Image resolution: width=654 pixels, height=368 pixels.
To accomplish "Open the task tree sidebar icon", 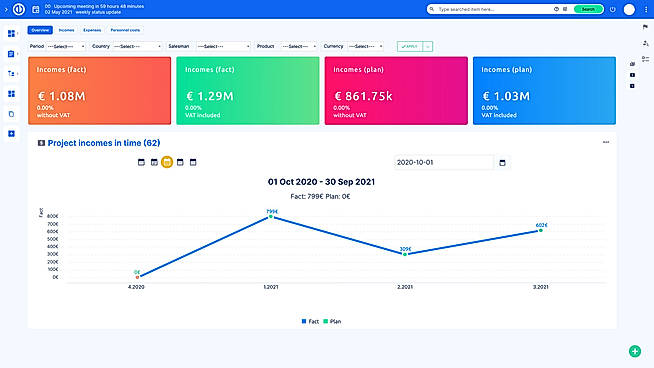I will tap(11, 74).
